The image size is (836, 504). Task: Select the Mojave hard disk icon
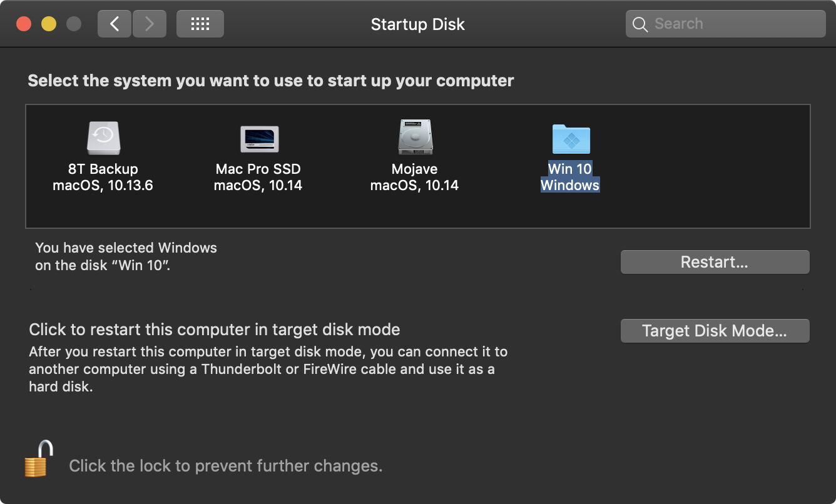pyautogui.click(x=415, y=138)
